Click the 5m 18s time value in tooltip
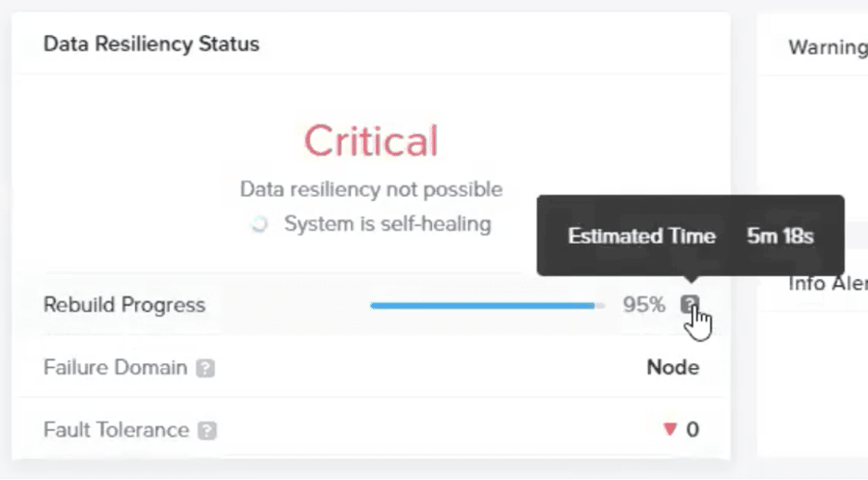The height and width of the screenshot is (480, 868). (780, 236)
